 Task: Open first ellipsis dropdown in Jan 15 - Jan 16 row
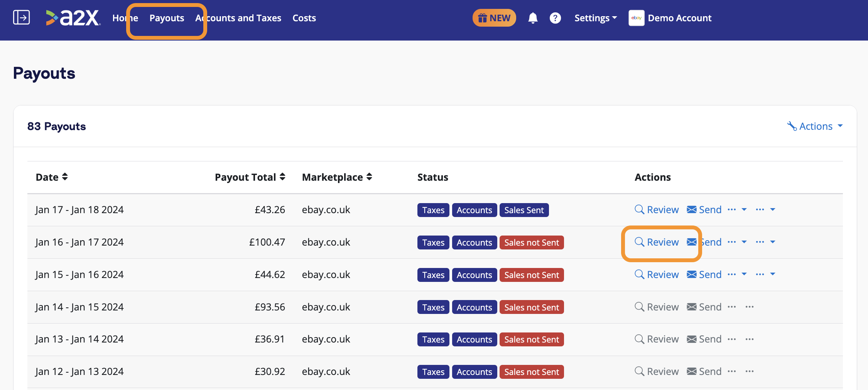click(x=737, y=275)
